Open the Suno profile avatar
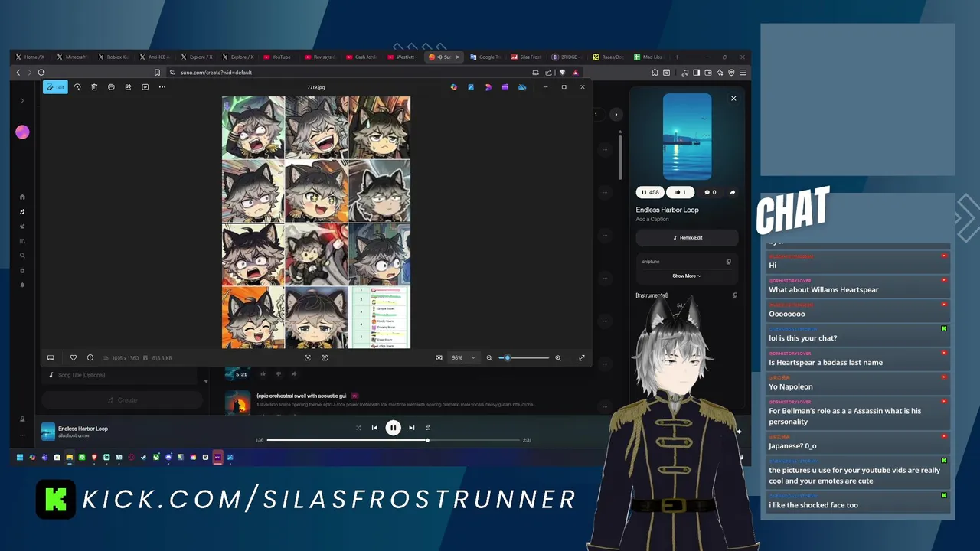 coord(22,132)
